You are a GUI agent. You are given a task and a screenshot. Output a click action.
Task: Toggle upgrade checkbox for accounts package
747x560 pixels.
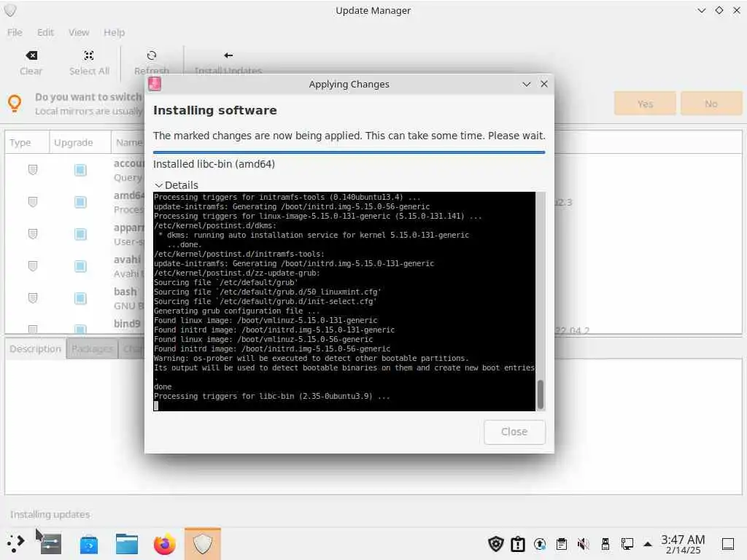(80, 170)
